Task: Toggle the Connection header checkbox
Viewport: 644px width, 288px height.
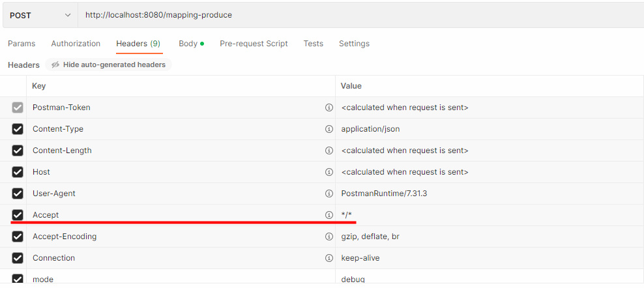Action: (x=18, y=258)
